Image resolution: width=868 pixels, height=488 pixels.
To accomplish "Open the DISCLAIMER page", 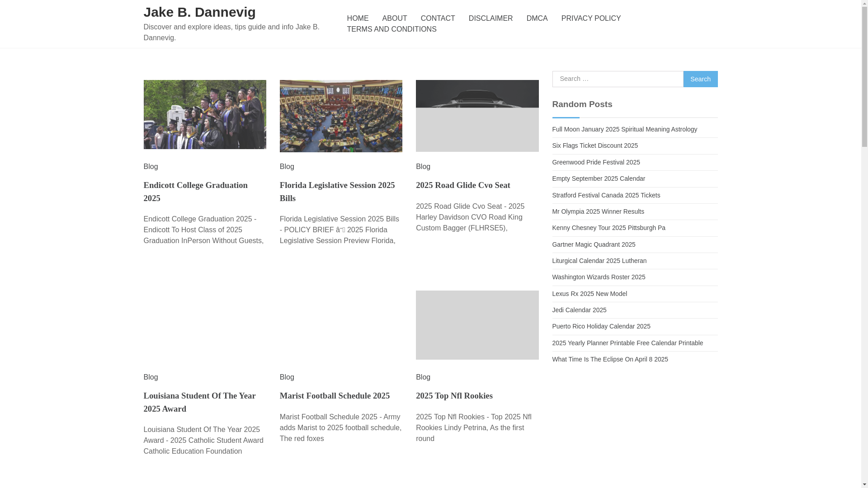I will tap(491, 19).
